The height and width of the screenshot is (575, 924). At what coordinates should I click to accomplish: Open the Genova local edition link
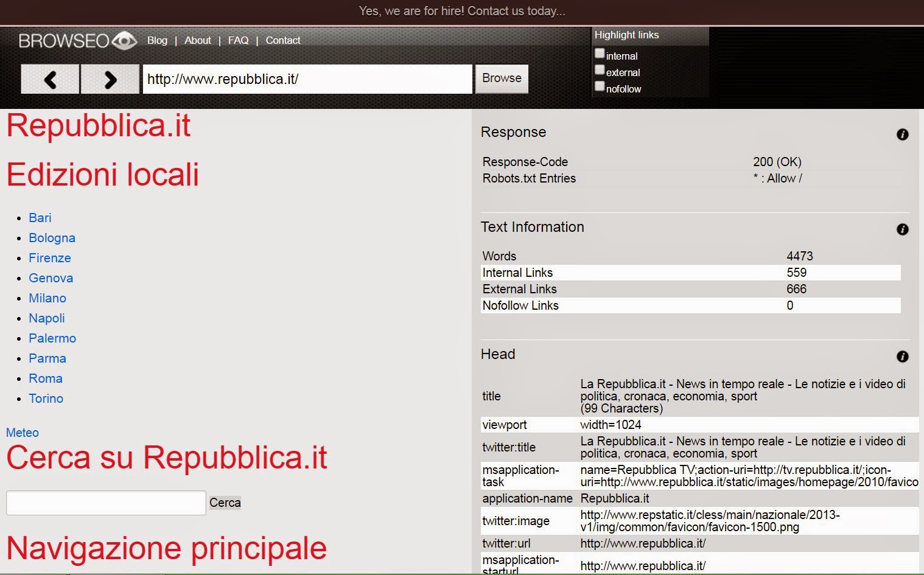pyautogui.click(x=51, y=278)
